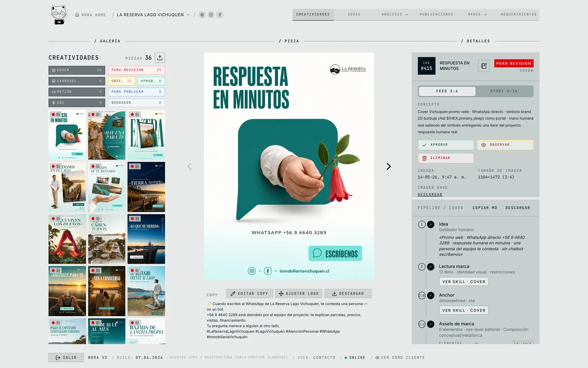Click the upload icon beside Piezas 36

coord(160,58)
